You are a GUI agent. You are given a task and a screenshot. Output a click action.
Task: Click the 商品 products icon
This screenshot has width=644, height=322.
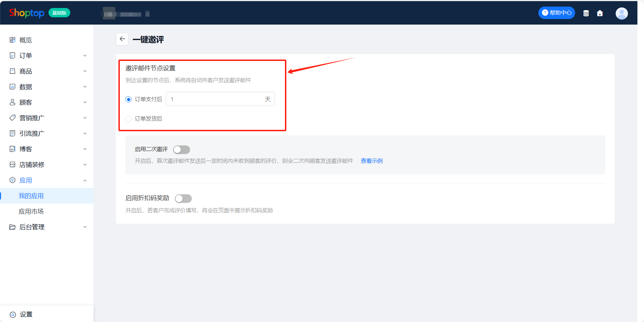pos(12,71)
